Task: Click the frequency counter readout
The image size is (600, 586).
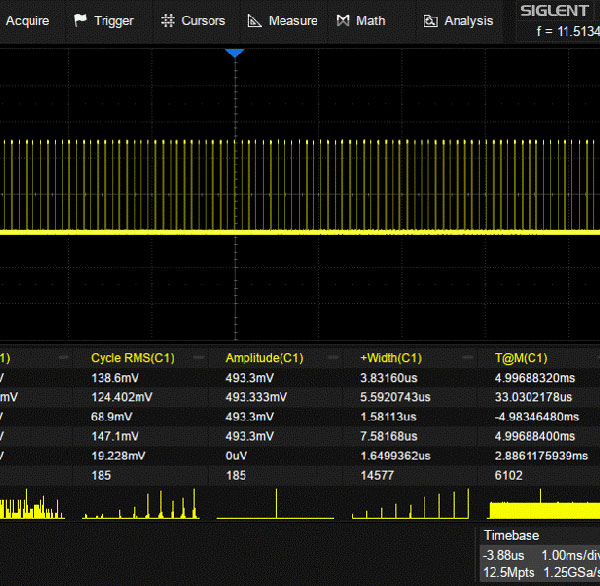Action: tap(567, 31)
